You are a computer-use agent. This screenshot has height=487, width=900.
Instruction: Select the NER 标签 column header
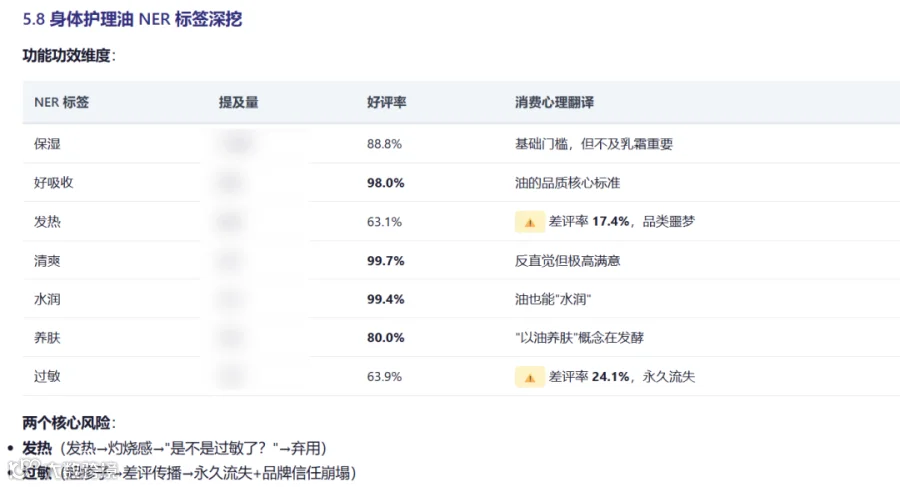point(61,102)
